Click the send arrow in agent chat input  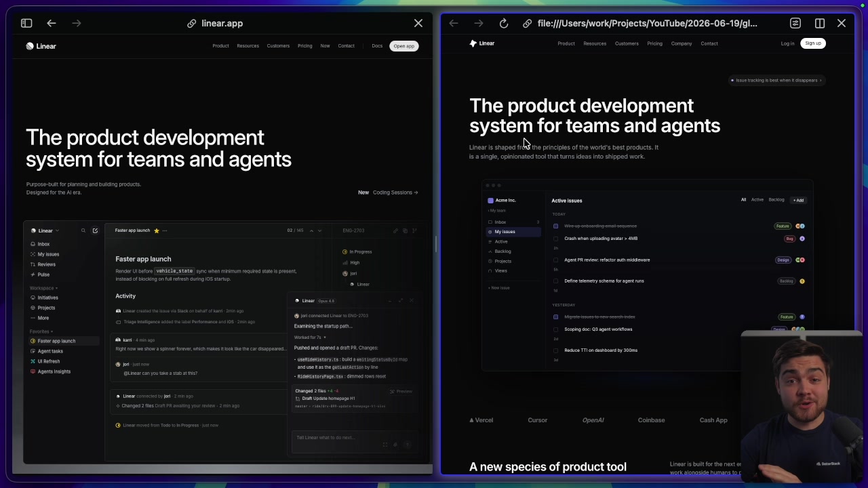tap(408, 445)
